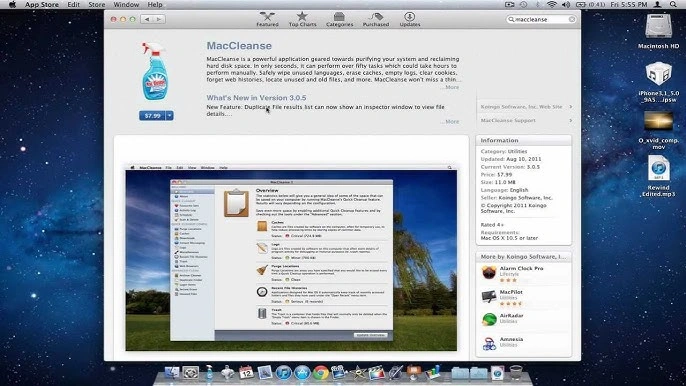Open Finder from the Dock
The image size is (686, 386).
[172, 372]
